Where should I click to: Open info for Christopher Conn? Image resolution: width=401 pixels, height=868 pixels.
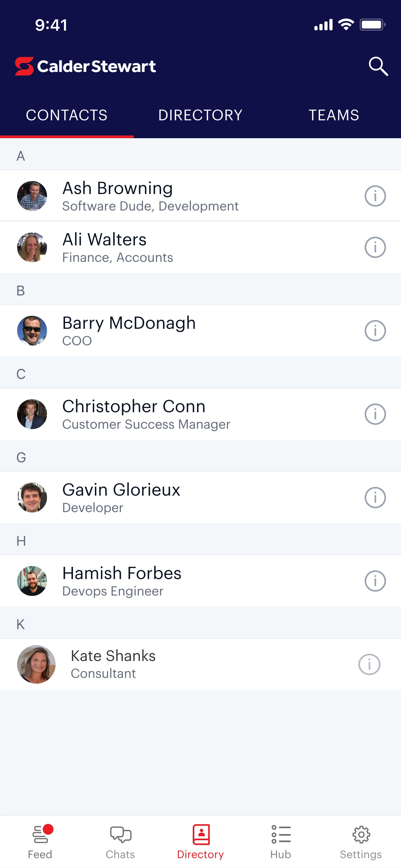(375, 414)
